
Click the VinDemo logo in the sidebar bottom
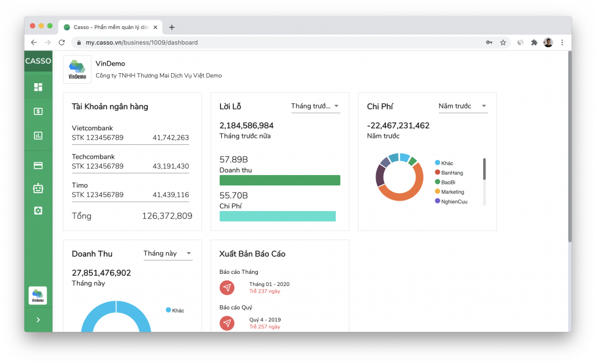(x=38, y=295)
